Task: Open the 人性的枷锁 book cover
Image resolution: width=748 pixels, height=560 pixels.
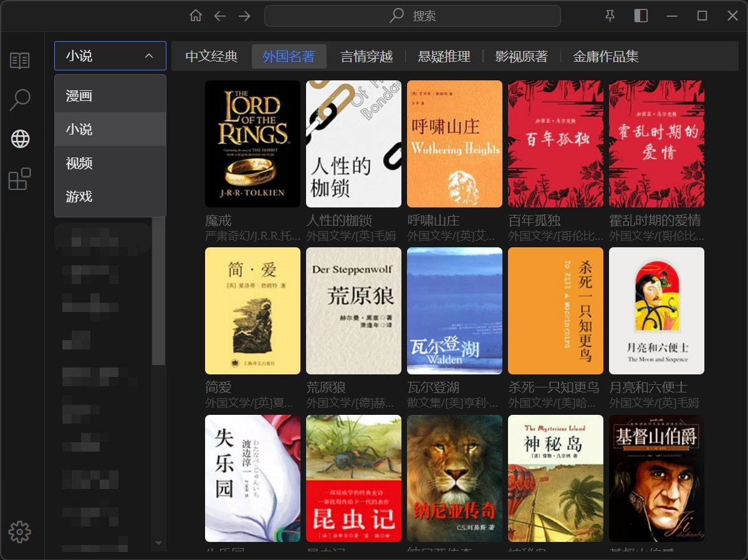Action: [x=353, y=144]
